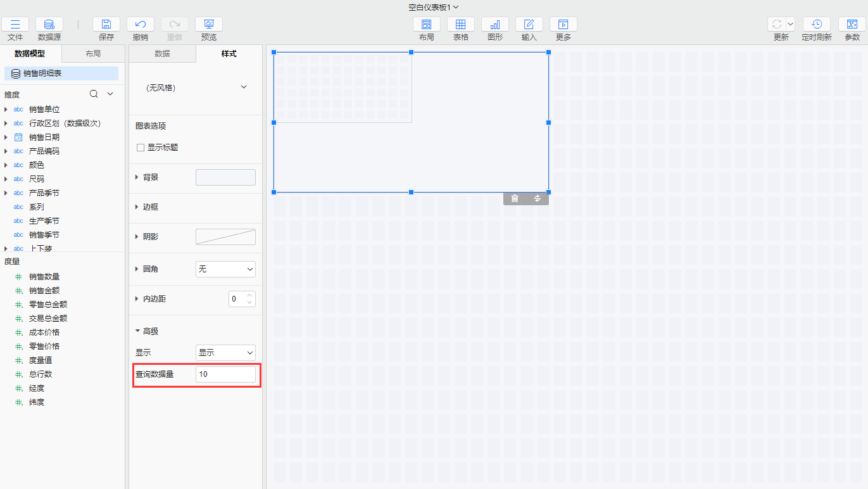Switch to the 布局 tab in the left panel

pos(93,54)
